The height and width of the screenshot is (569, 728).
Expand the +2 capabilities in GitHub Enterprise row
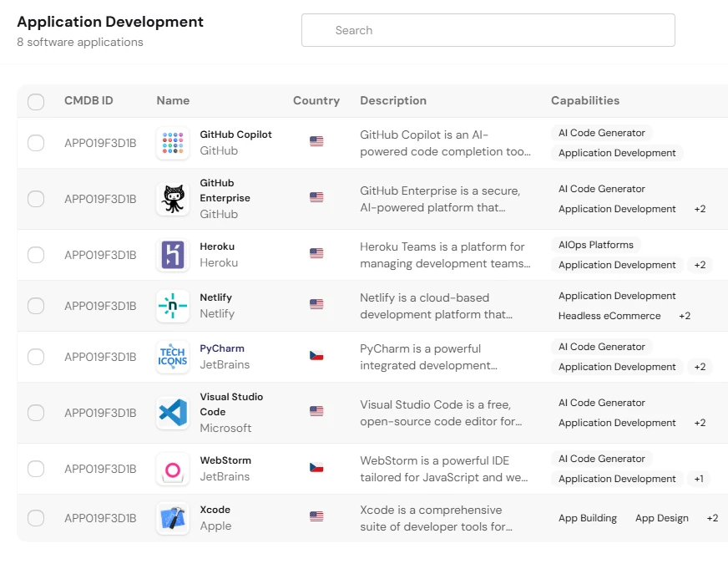pos(700,209)
